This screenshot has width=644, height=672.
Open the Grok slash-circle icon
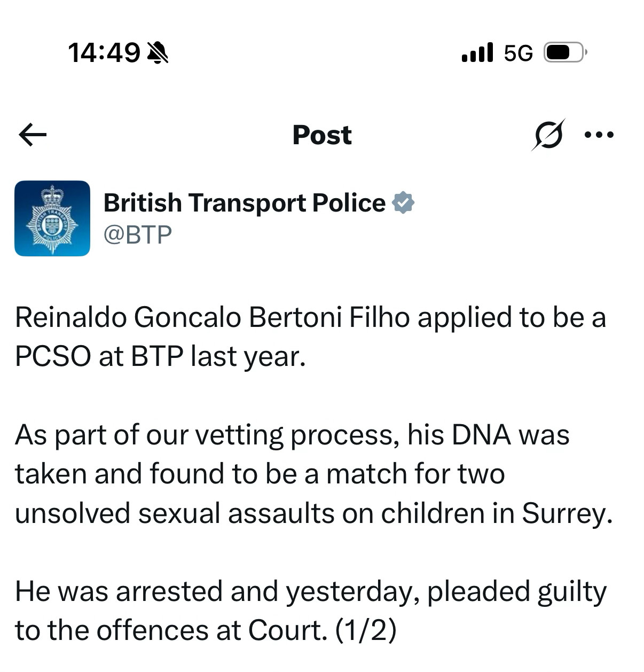pyautogui.click(x=548, y=135)
